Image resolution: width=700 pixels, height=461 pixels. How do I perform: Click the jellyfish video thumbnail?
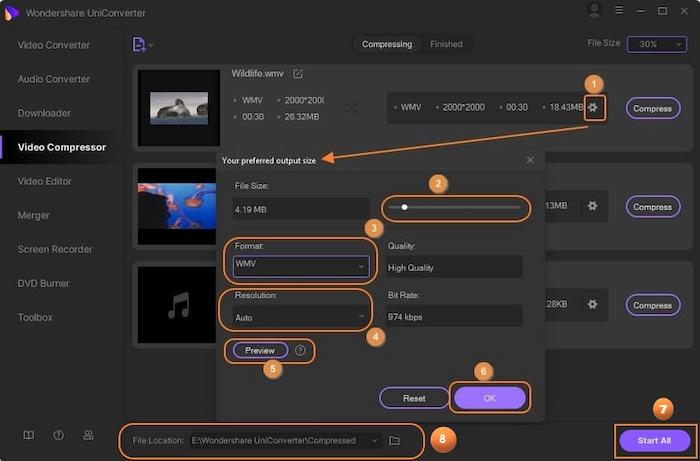tap(177, 206)
